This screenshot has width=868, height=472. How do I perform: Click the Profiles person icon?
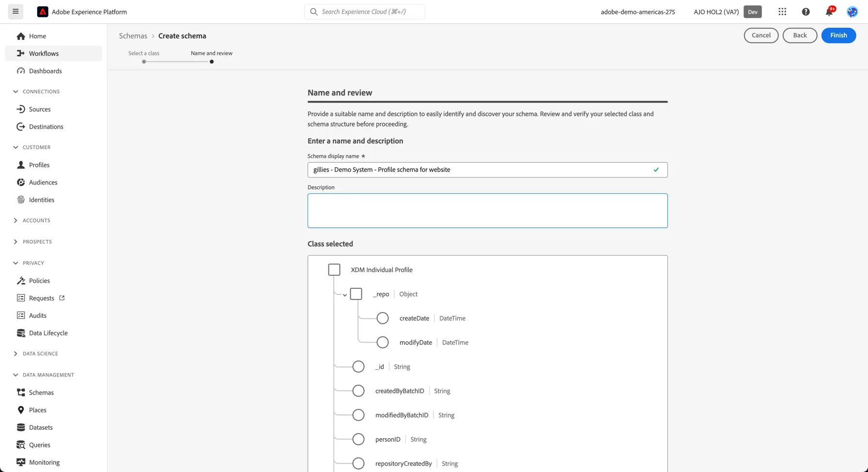[x=21, y=165]
